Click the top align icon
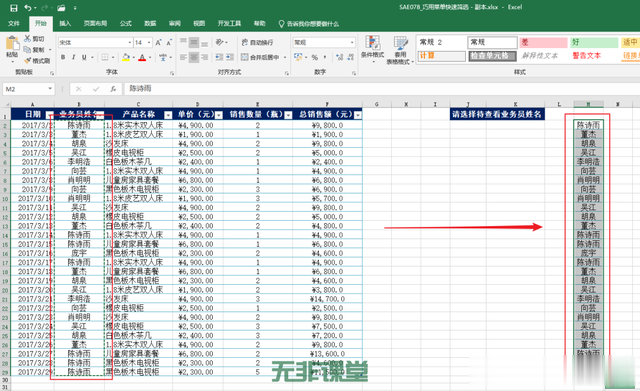640x391 pixels. [x=183, y=42]
